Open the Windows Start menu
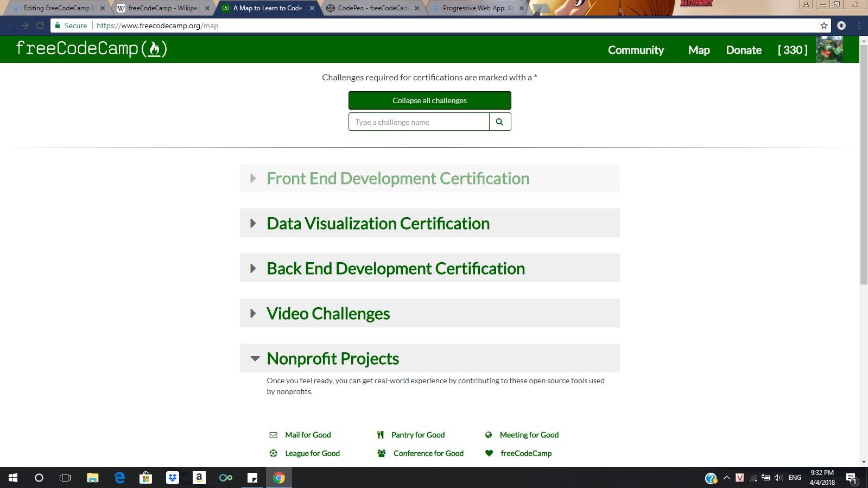This screenshot has width=868, height=488. (13, 478)
